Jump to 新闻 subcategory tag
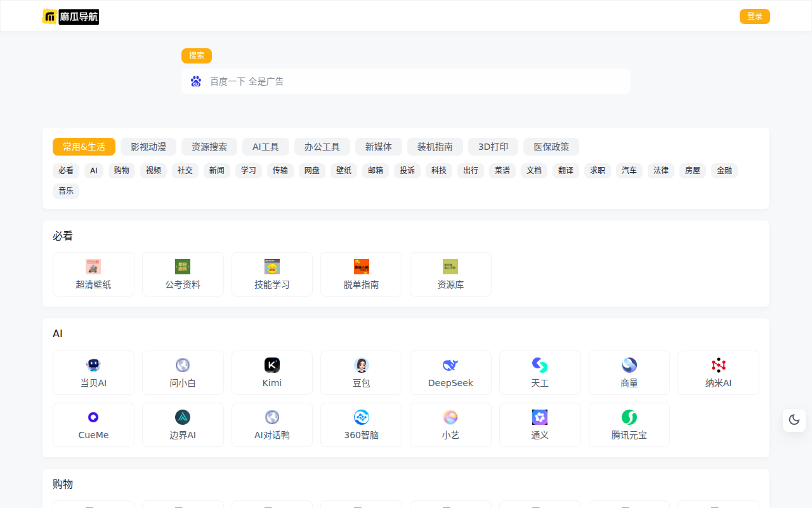The width and height of the screenshot is (812, 508). coord(217,171)
